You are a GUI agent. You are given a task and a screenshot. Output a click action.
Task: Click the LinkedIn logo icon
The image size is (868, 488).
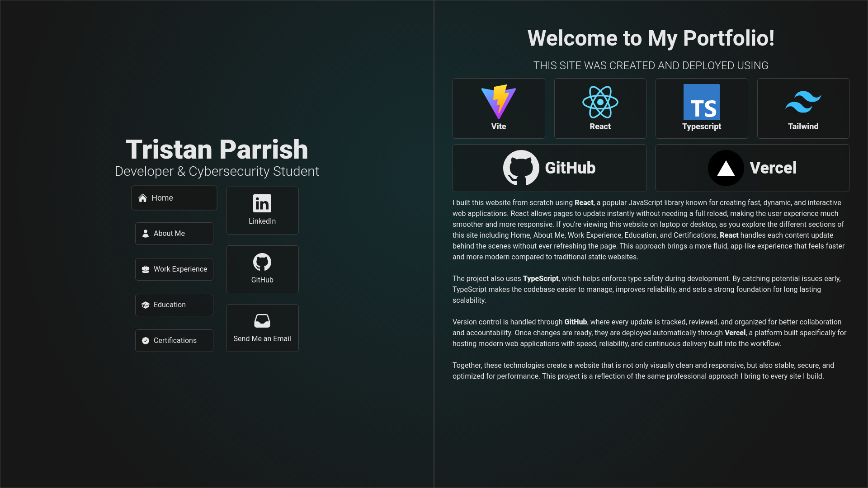(262, 203)
